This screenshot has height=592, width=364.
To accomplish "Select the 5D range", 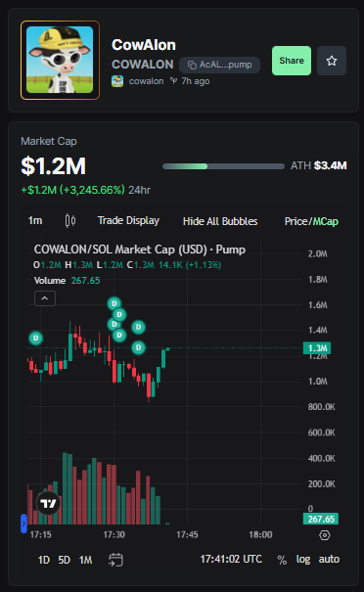I will coord(65,560).
